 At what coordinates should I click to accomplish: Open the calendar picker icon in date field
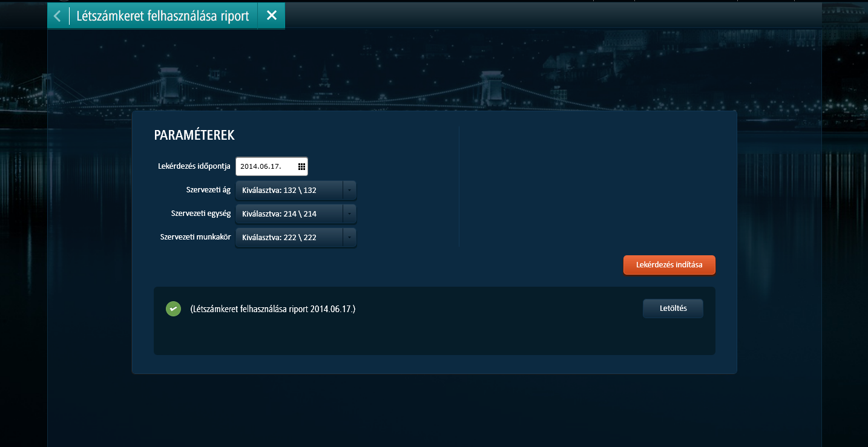point(301,166)
